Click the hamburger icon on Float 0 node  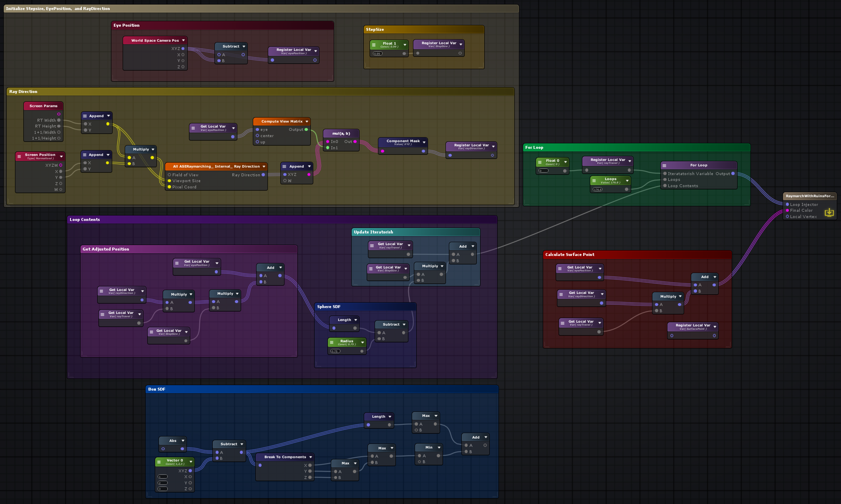(x=540, y=162)
